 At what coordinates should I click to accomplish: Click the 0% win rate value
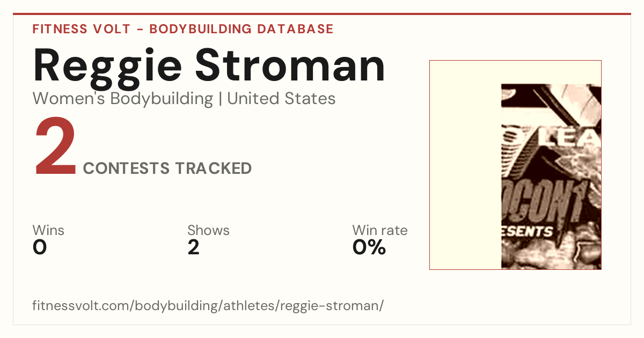point(369,247)
